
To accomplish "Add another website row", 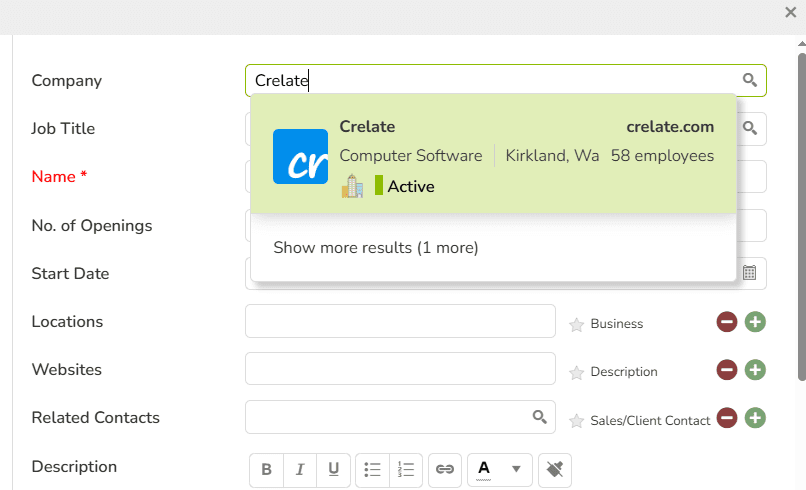I will 755,370.
